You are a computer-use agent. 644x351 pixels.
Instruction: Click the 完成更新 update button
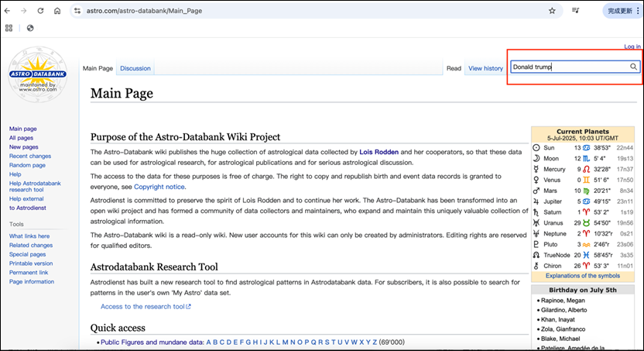[x=620, y=11]
